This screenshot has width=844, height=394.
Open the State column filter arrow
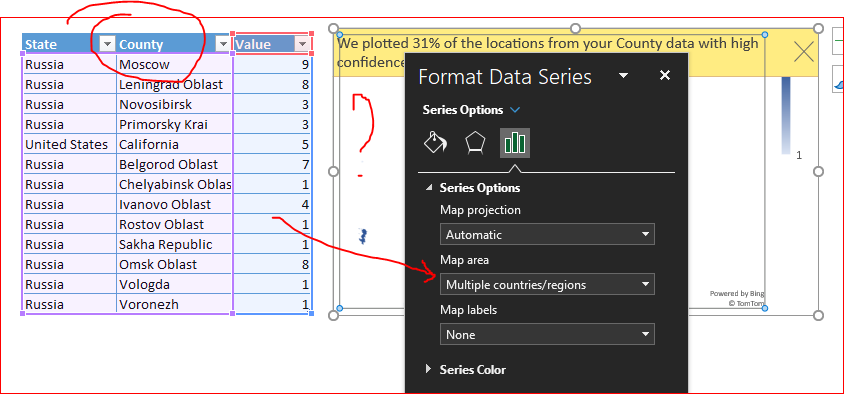click(x=108, y=44)
